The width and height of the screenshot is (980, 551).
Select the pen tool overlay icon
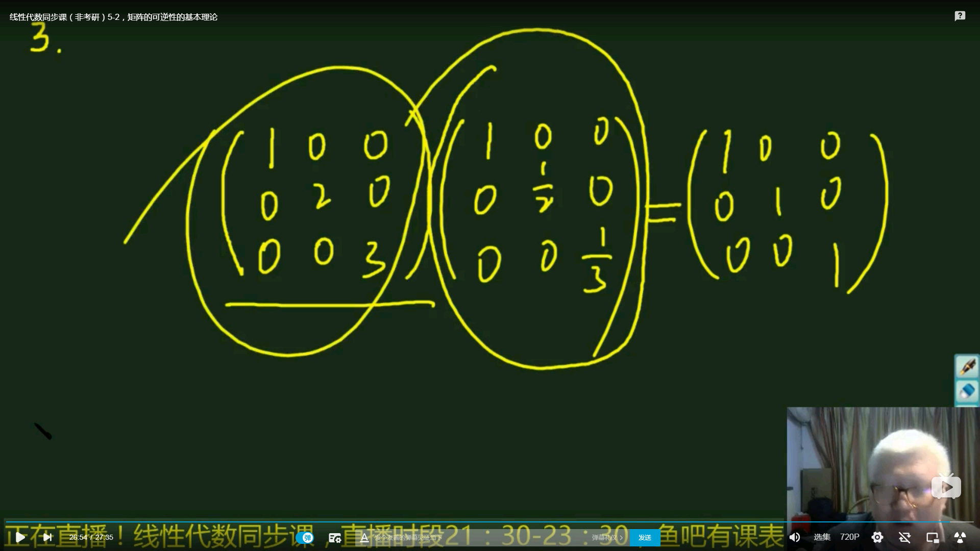coord(967,367)
